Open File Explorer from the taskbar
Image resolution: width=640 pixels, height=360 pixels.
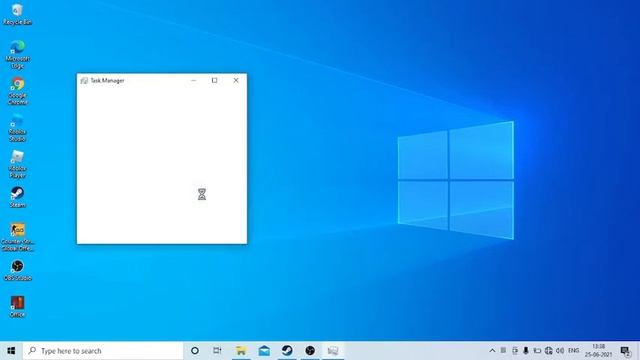click(241, 351)
